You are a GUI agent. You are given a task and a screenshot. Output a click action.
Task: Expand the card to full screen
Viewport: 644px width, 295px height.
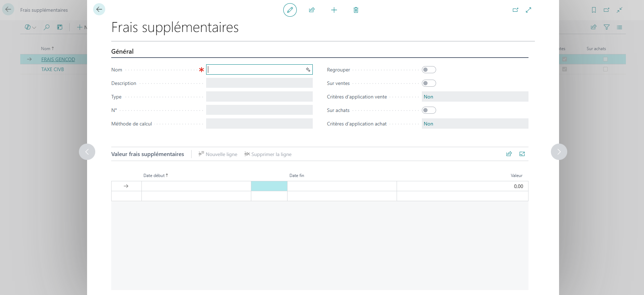click(528, 10)
